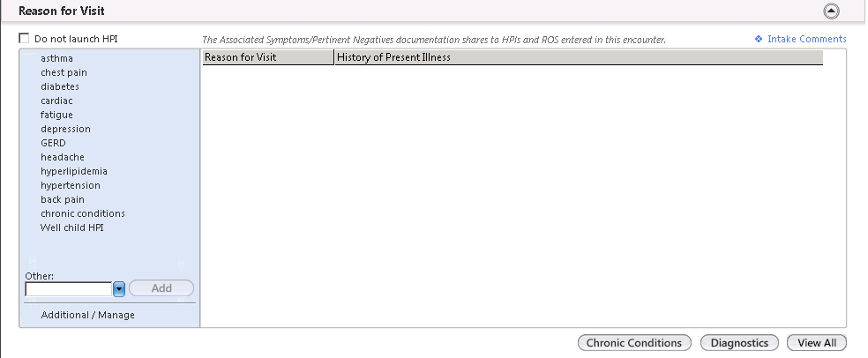Enable the Do not launch HPI checkbox
Image resolution: width=868 pixels, height=358 pixels.
coord(24,38)
